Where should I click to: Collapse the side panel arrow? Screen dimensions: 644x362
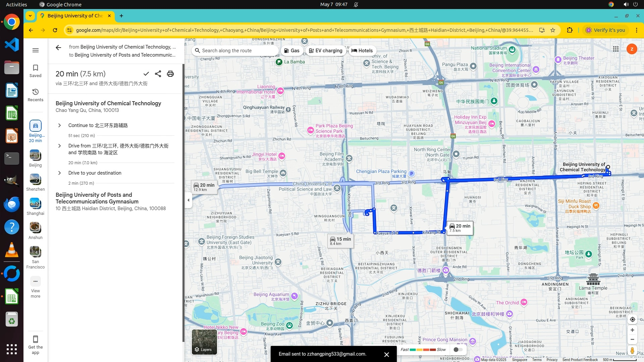click(188, 200)
